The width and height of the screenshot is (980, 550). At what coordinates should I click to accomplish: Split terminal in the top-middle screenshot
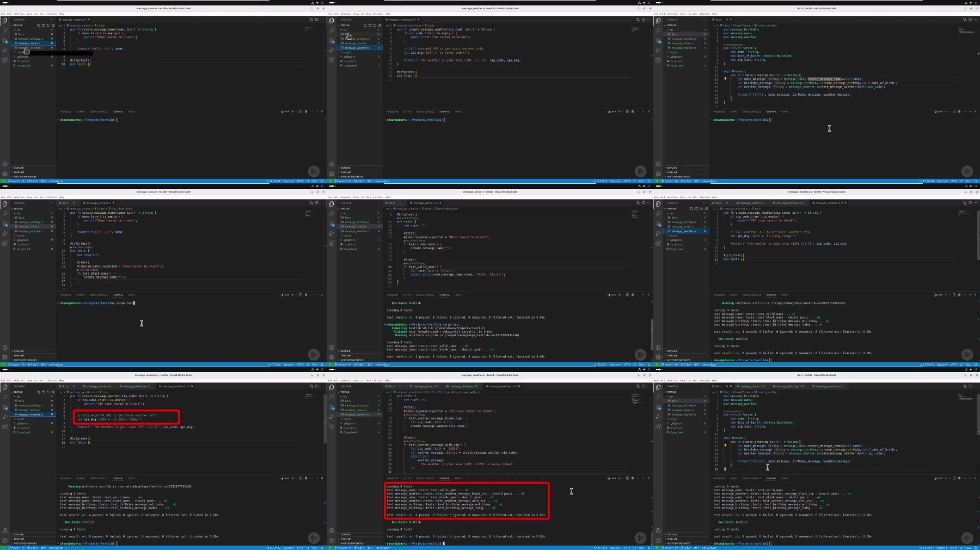[x=627, y=112]
